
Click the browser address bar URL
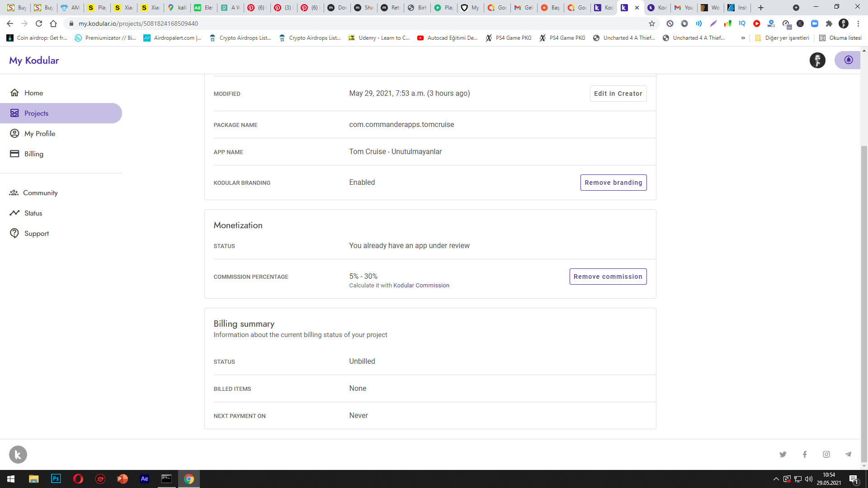pos(138,23)
